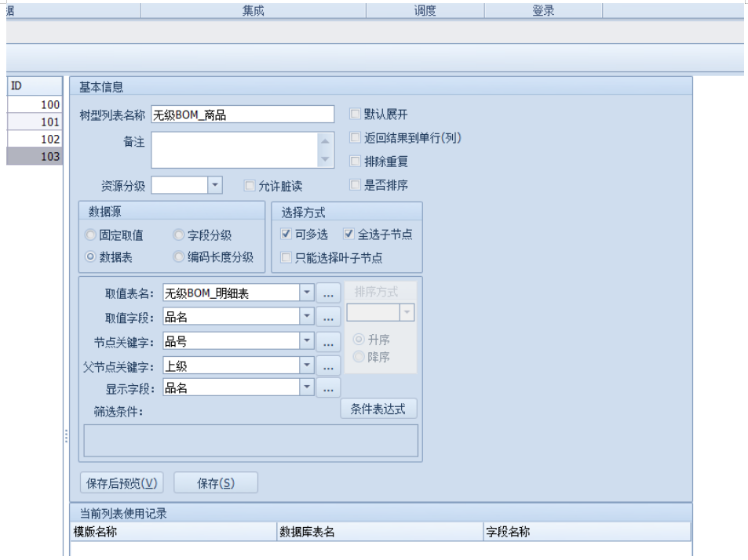Choose 编码长度分级 data source option
Image resolution: width=748 pixels, height=560 pixels.
[x=179, y=257]
